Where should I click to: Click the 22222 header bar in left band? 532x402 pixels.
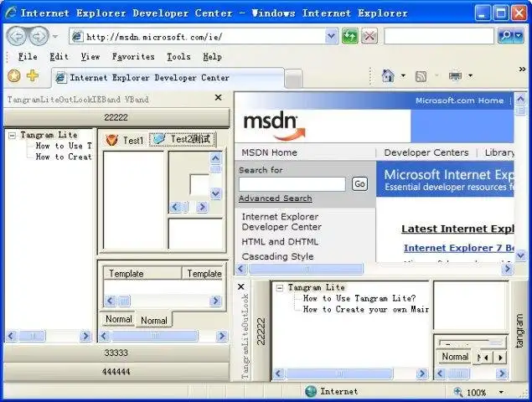pyautogui.click(x=116, y=117)
